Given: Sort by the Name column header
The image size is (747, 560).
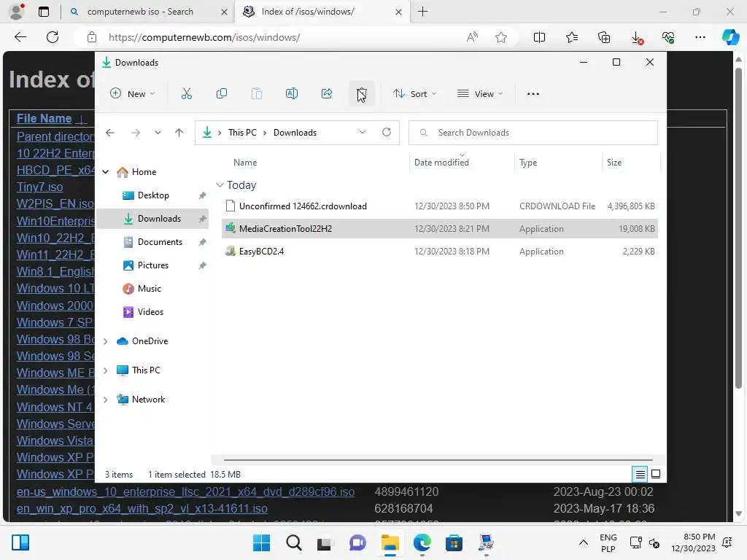Looking at the screenshot, I should point(245,163).
